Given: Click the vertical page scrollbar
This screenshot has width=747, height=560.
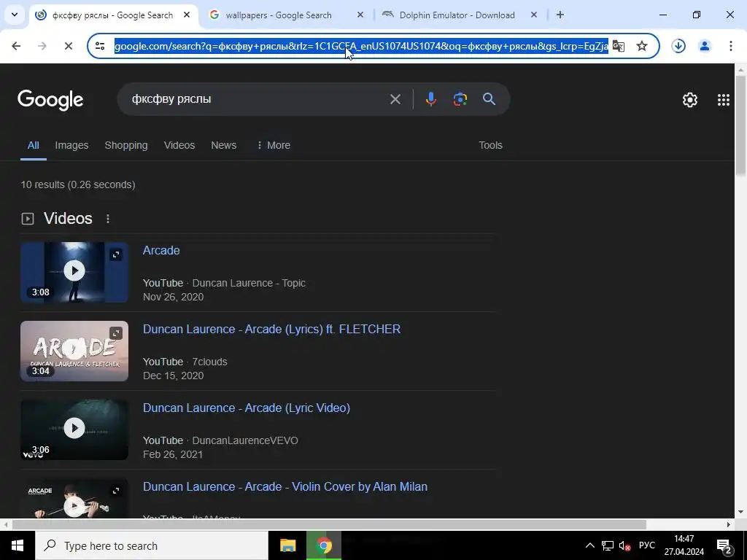Looking at the screenshot, I should (x=740, y=126).
